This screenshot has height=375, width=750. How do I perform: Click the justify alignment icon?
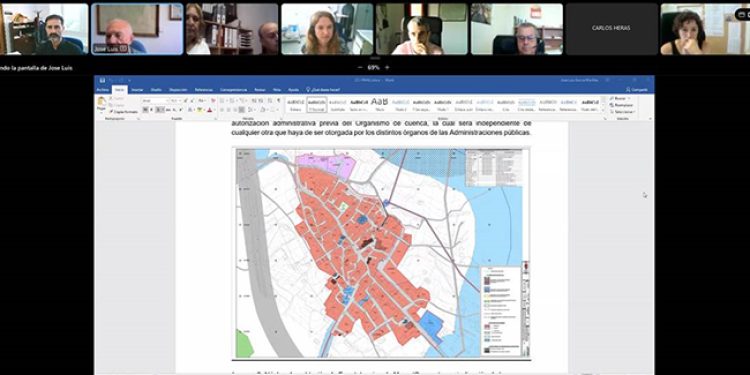[x=242, y=110]
